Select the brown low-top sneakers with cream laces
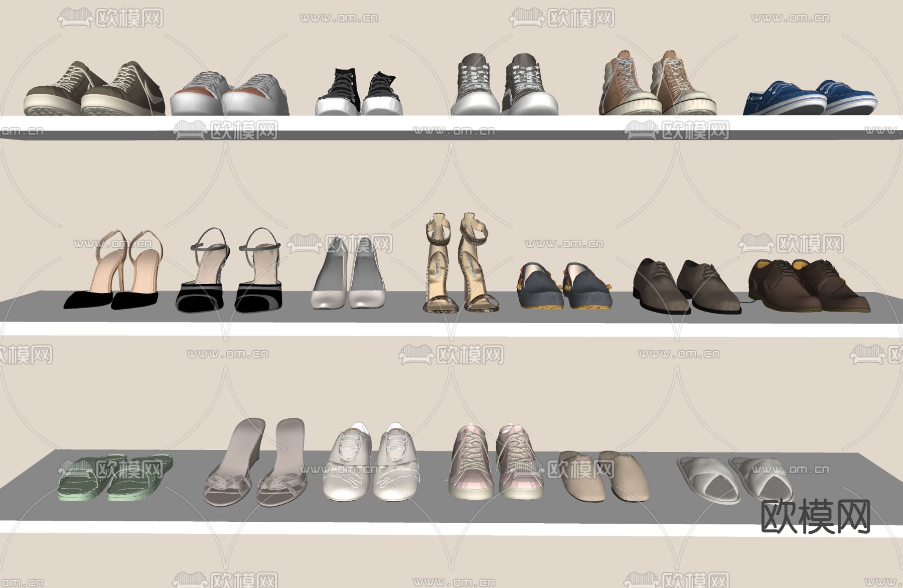This screenshot has height=588, width=903. coord(94,89)
